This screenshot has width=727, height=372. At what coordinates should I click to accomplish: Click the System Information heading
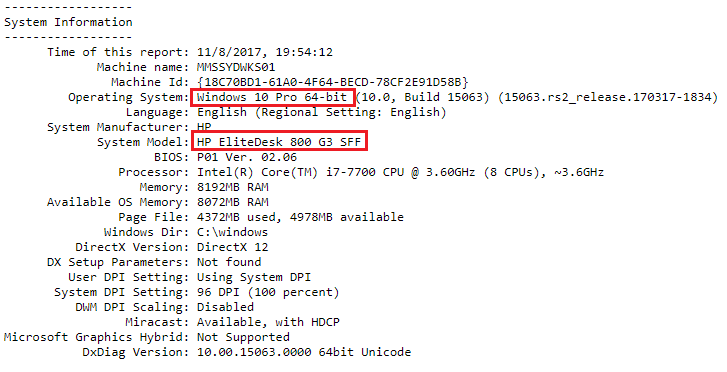pyautogui.click(x=68, y=22)
